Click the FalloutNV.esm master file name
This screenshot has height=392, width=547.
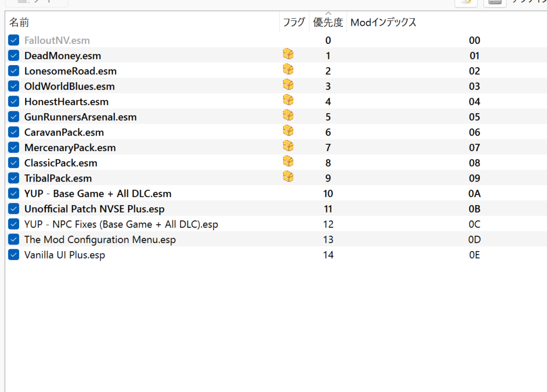tap(57, 40)
